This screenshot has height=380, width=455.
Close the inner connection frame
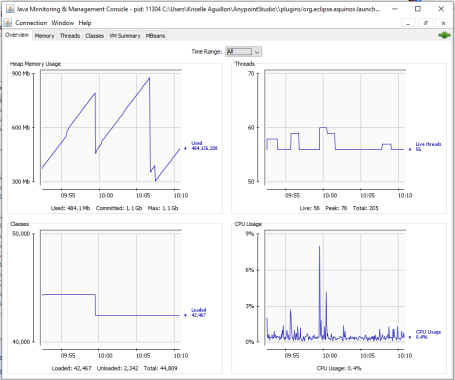pyautogui.click(x=443, y=23)
